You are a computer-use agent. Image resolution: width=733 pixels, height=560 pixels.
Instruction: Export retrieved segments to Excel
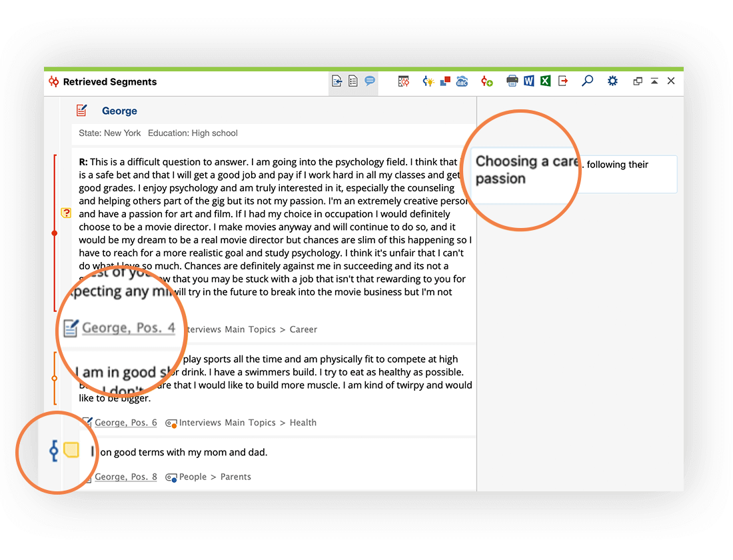point(545,81)
